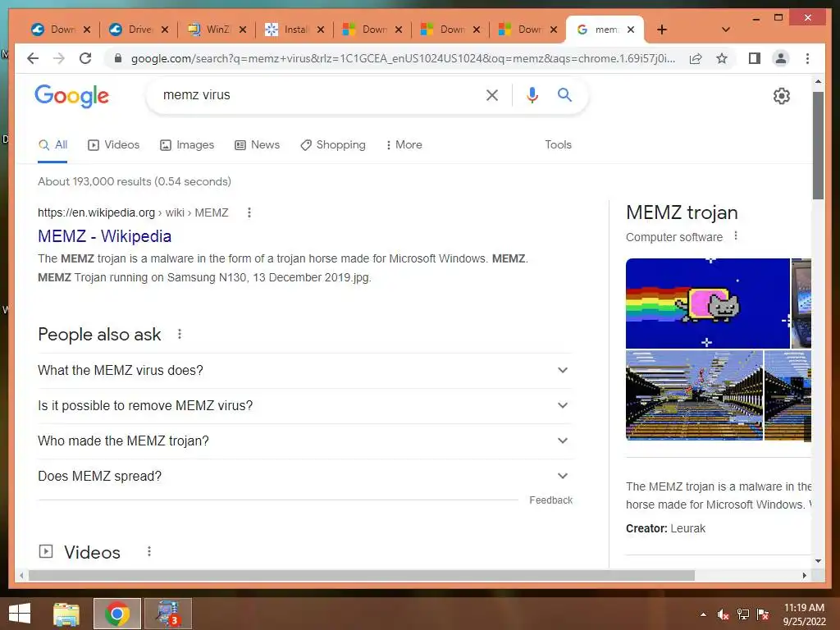
Task: Click inside the Google search field
Action: point(316,95)
